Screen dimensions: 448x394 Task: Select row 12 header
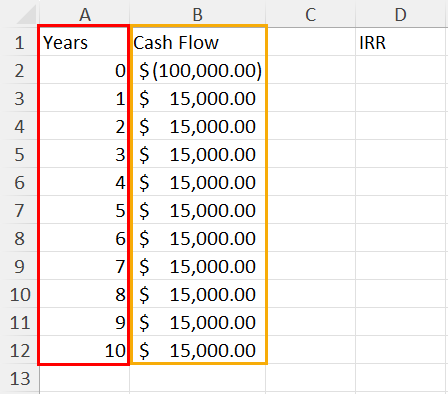pyautogui.click(x=20, y=350)
